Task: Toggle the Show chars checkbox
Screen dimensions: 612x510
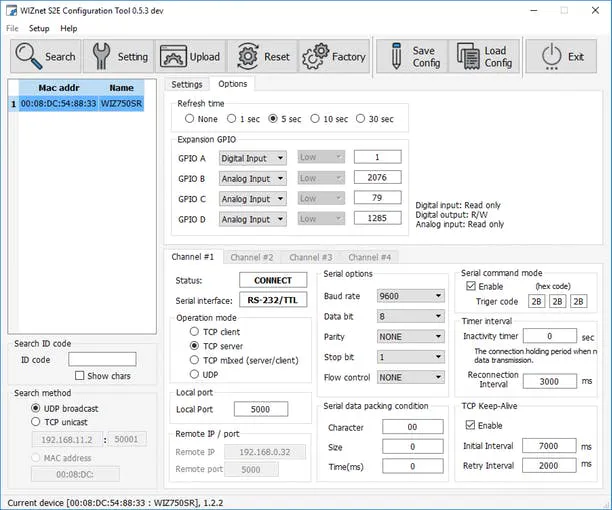Action: [80, 375]
